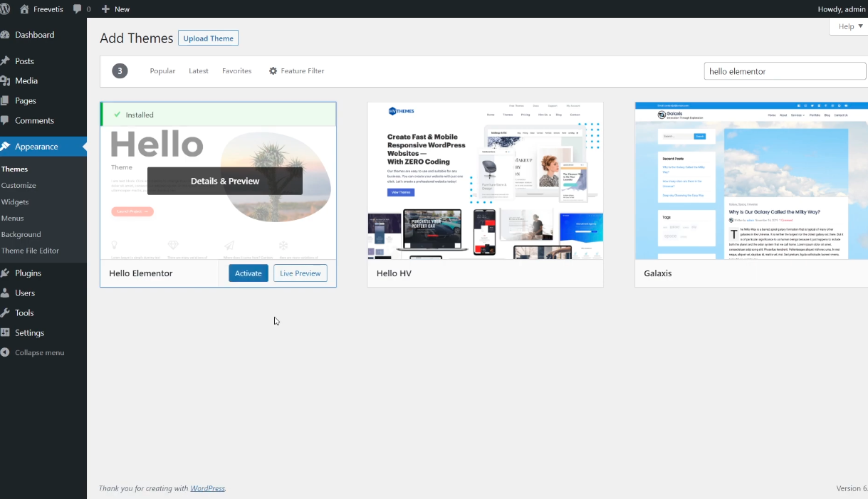Switch to the Latest themes tab

(x=199, y=71)
